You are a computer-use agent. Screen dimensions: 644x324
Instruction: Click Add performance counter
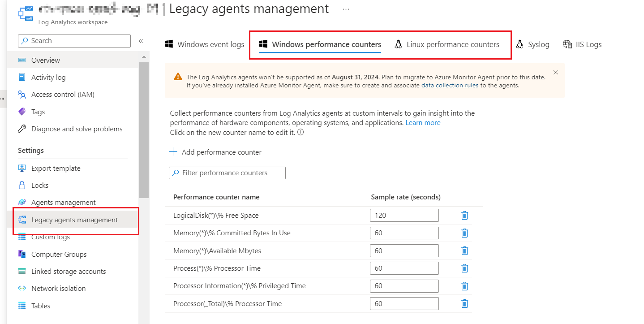tap(215, 152)
